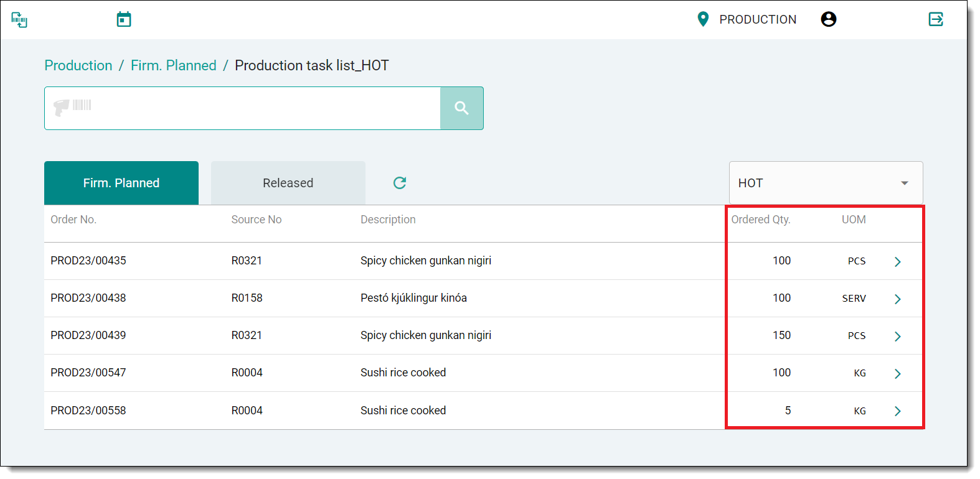This screenshot has height=479, width=980.
Task: Refresh the production task list
Action: click(400, 183)
